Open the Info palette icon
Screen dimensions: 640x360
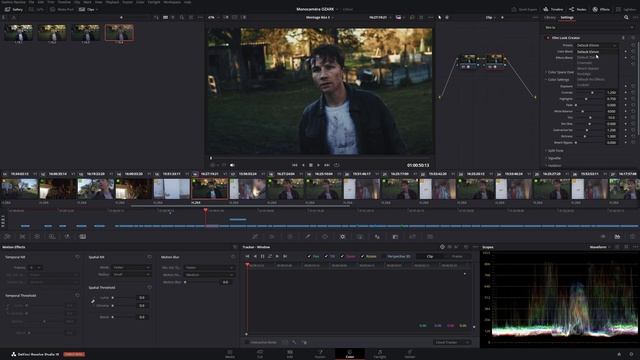click(x=632, y=236)
